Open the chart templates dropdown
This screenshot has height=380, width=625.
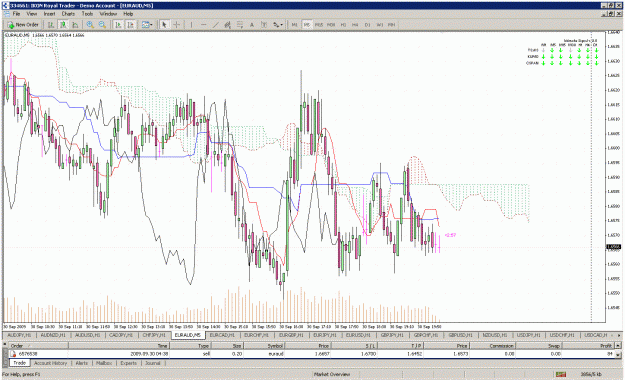[147, 25]
